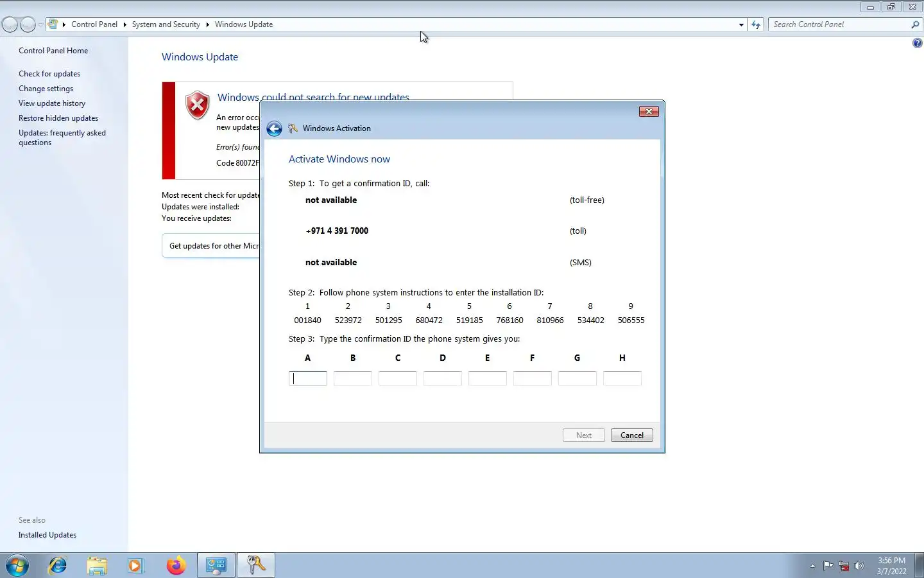924x578 pixels.
Task: Launch Windows Media Player from taskbar
Action: [x=135, y=566]
